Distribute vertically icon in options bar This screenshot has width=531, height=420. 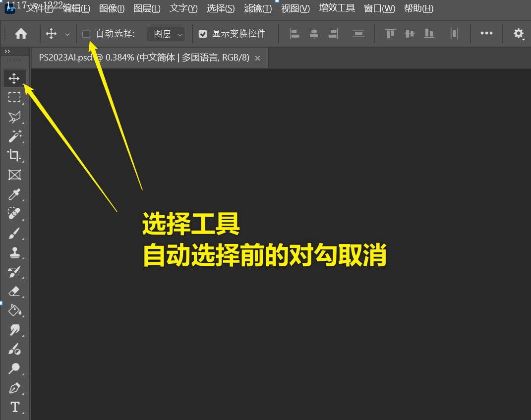click(358, 34)
